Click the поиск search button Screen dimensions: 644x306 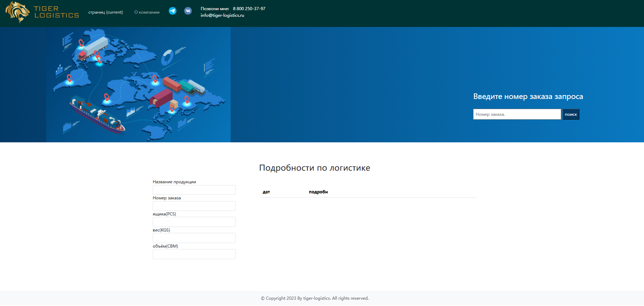click(x=571, y=114)
